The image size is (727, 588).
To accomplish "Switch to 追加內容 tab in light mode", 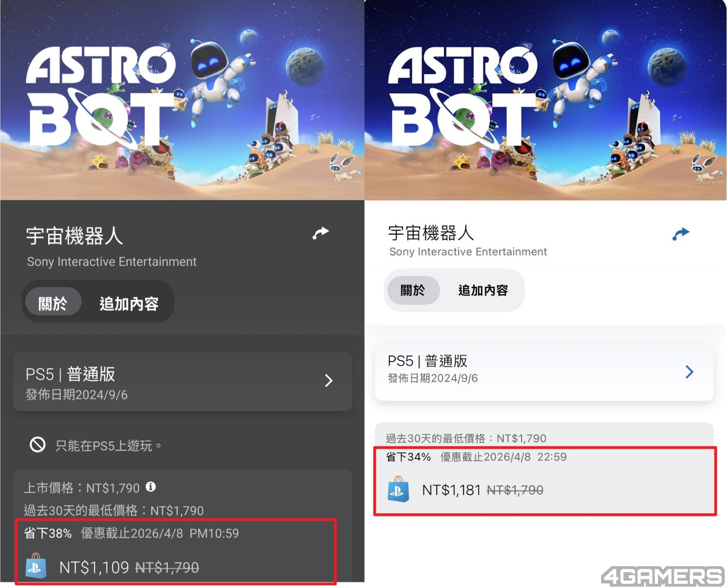I will (x=483, y=290).
